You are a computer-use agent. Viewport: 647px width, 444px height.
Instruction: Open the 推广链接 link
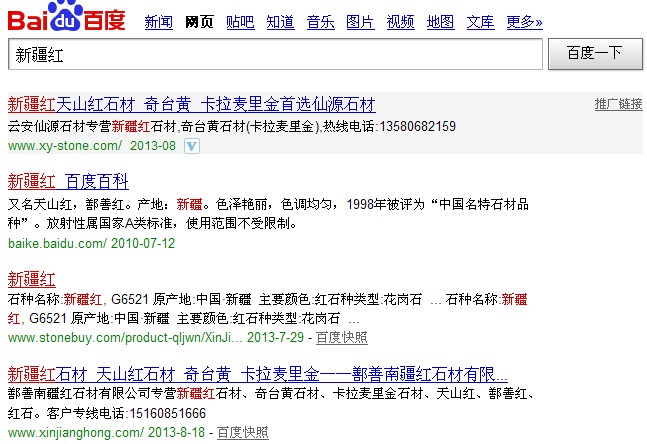tap(618, 104)
